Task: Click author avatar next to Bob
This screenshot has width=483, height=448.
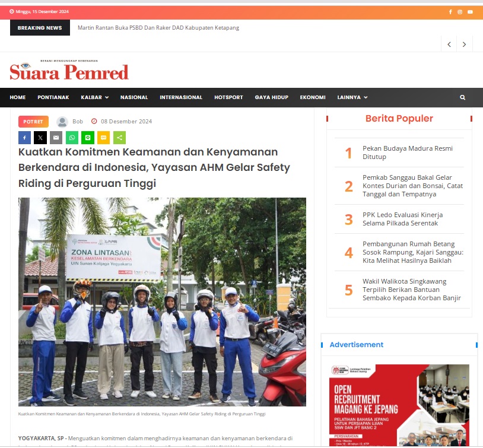Action: tap(62, 122)
